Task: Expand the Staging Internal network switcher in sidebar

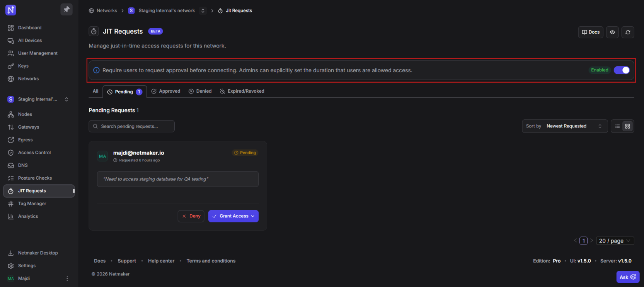Action: tap(66, 99)
